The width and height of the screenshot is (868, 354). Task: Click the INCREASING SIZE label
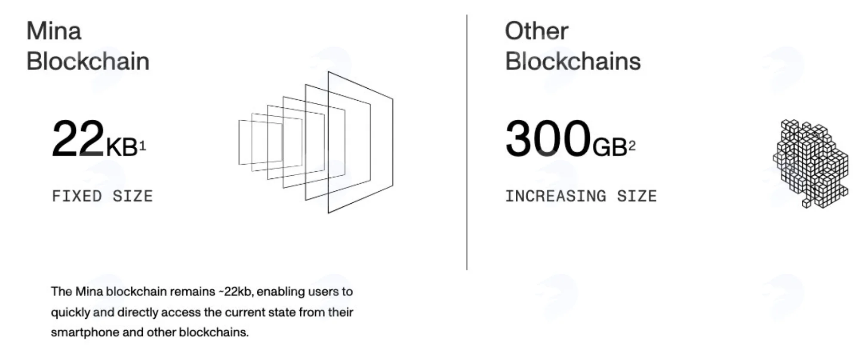click(581, 196)
